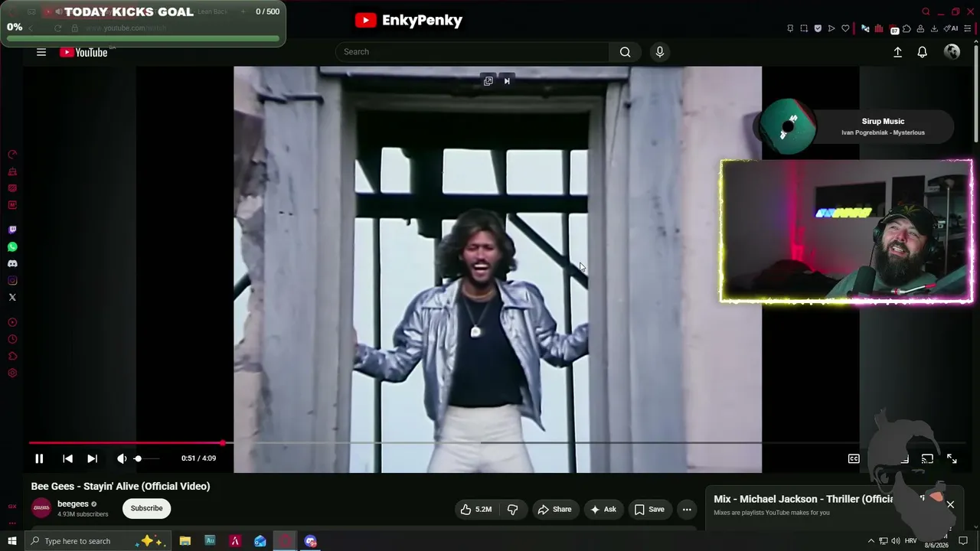Click the popped-out video picture-in-picture icon
This screenshot has width=980, height=551.
(488, 81)
